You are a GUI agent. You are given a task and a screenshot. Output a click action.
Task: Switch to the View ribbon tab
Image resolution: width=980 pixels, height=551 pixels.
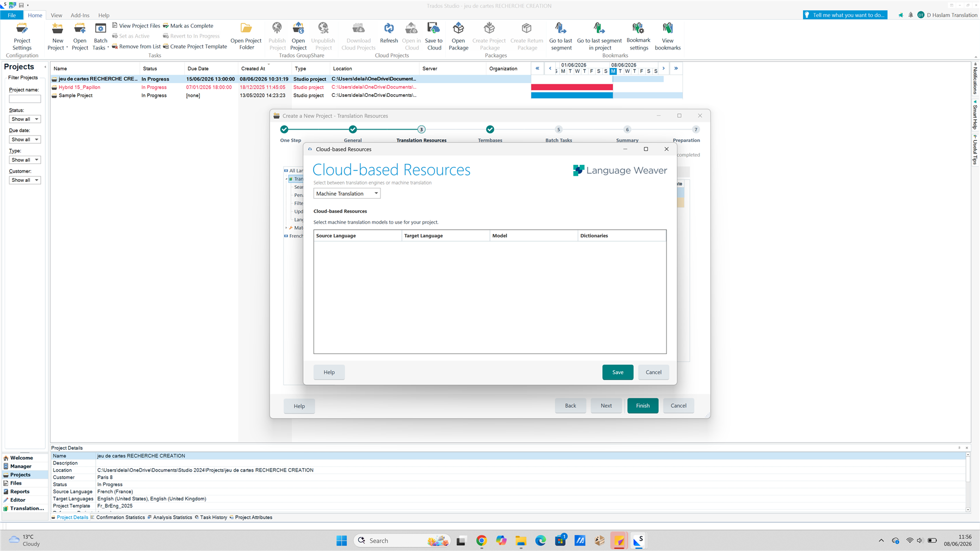pyautogui.click(x=56, y=15)
